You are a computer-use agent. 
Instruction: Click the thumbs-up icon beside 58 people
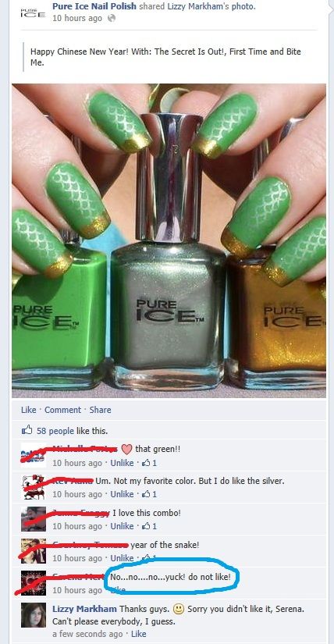coord(27,430)
